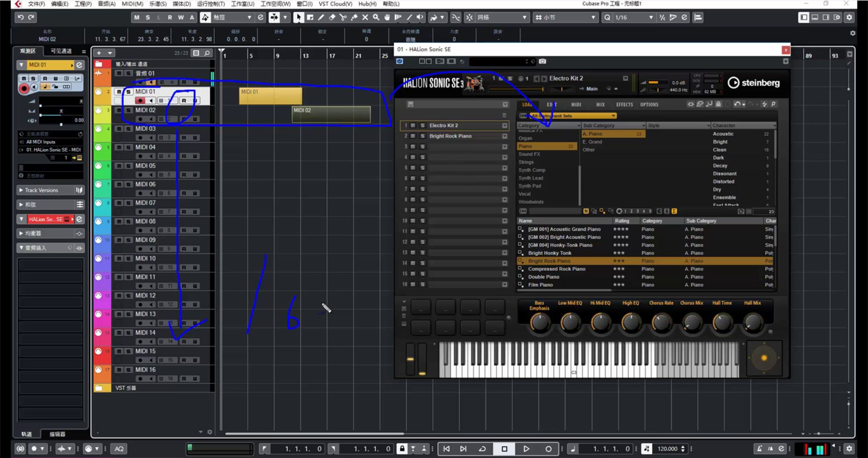Screen dimensions: 868x458
Task: Click the Add Track plus button
Action: point(99,53)
